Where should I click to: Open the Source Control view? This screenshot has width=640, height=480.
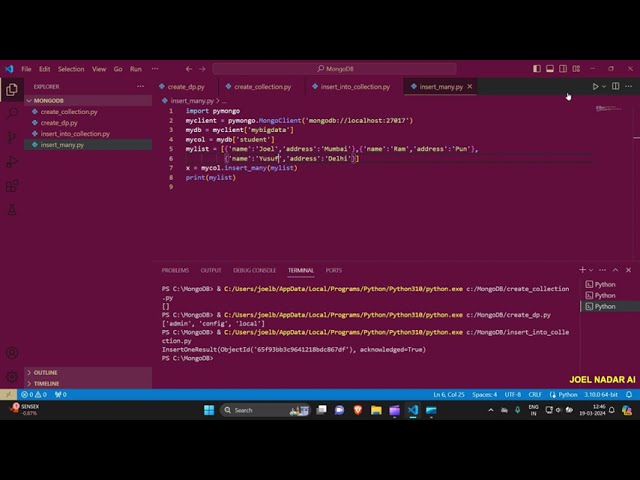(x=12, y=137)
